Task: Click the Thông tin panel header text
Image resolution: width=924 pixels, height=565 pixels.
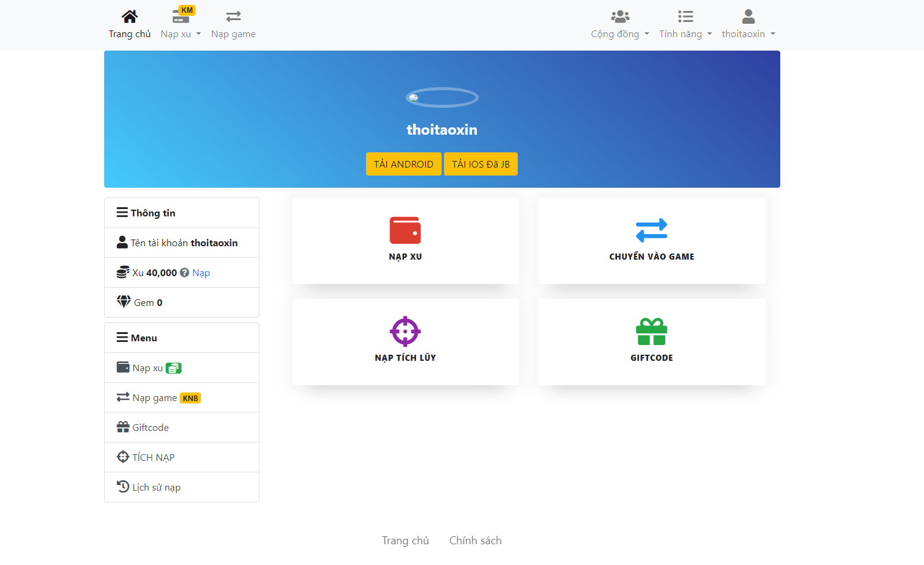Action: point(153,213)
